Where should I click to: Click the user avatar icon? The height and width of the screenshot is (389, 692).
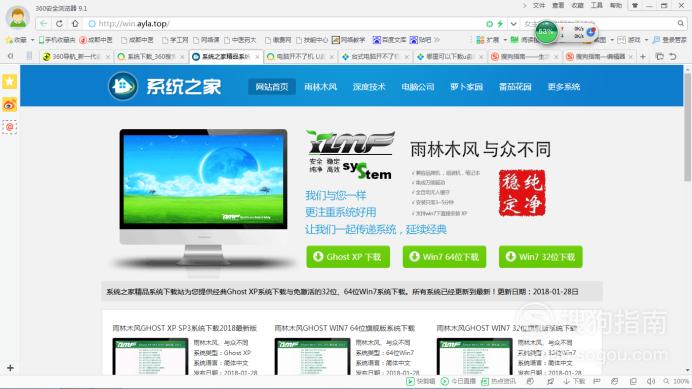coord(18,18)
